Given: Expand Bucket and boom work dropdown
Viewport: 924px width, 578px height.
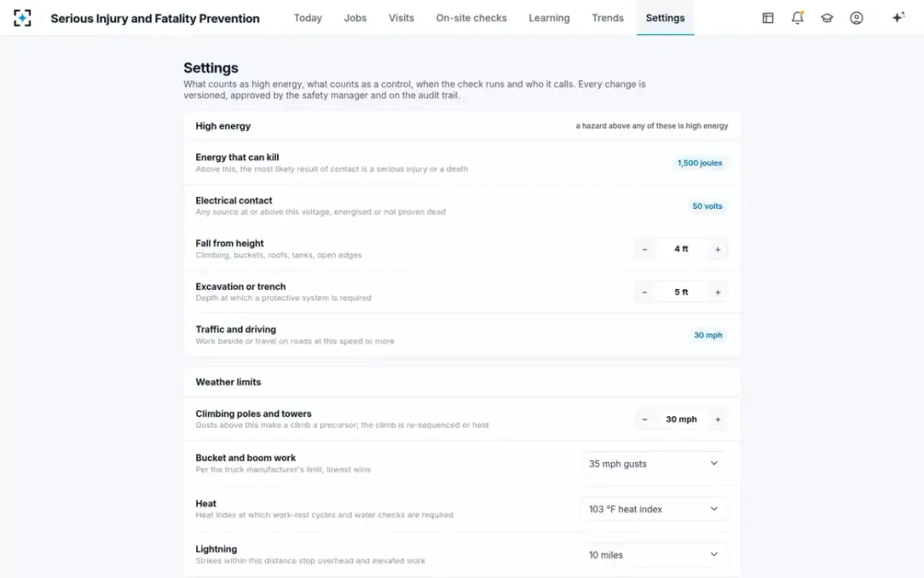Looking at the screenshot, I should pyautogui.click(x=654, y=464).
